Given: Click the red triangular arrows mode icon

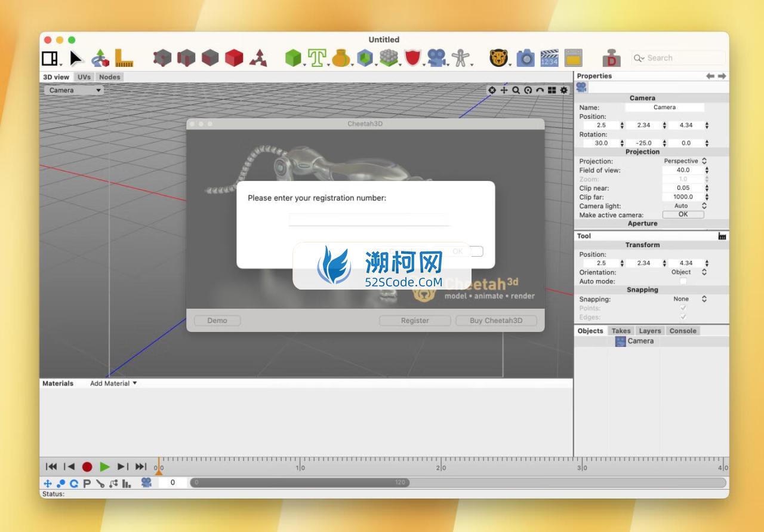Looking at the screenshot, I should [258, 58].
